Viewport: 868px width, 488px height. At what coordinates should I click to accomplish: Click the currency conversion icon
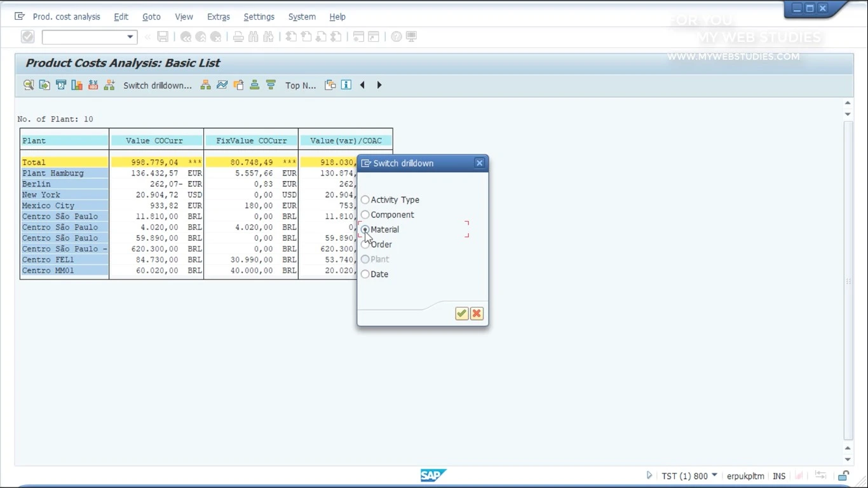93,85
